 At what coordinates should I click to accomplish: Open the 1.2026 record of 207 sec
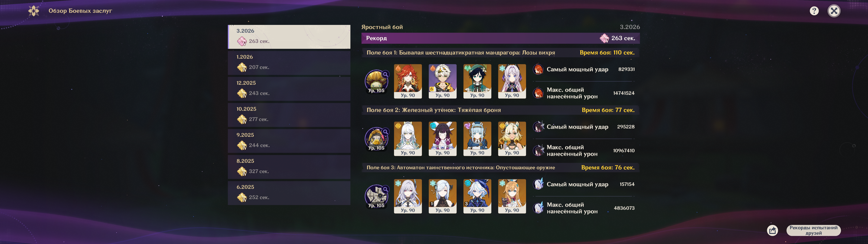[289, 63]
